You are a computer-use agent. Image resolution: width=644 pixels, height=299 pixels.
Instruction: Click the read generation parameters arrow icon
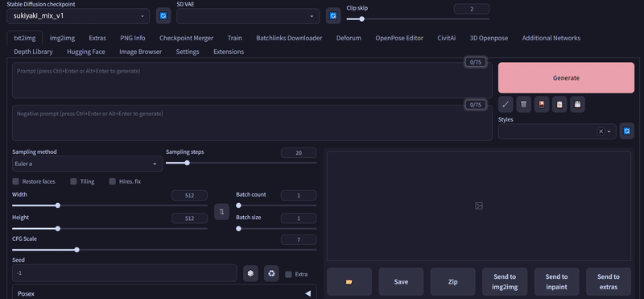tap(506, 105)
